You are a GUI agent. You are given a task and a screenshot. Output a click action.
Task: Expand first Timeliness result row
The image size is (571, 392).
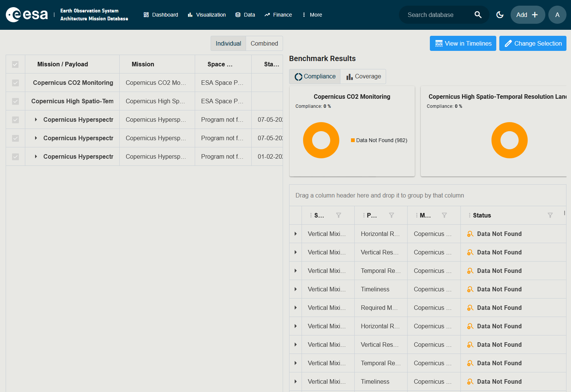point(296,289)
